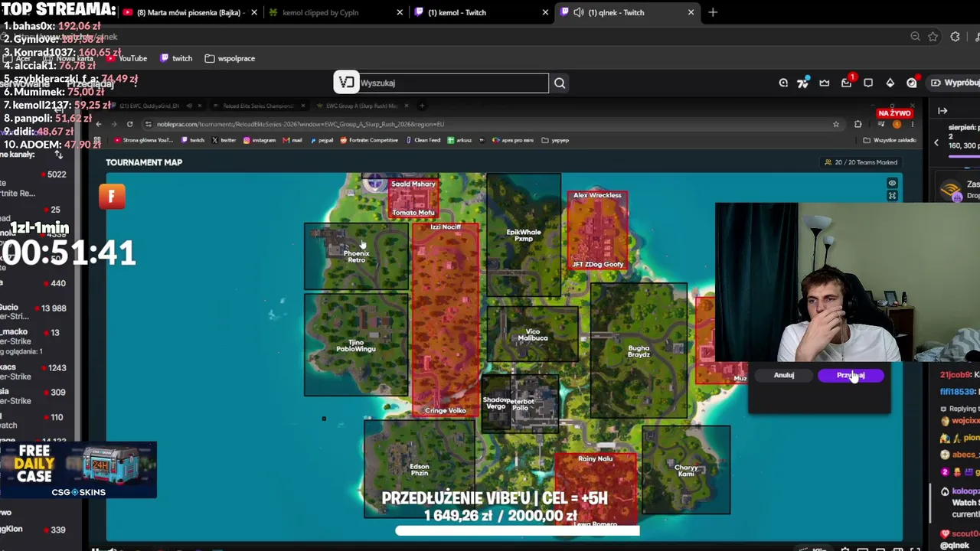Click the Twitch Wyszukaj search field
980x551 pixels.
tap(453, 83)
